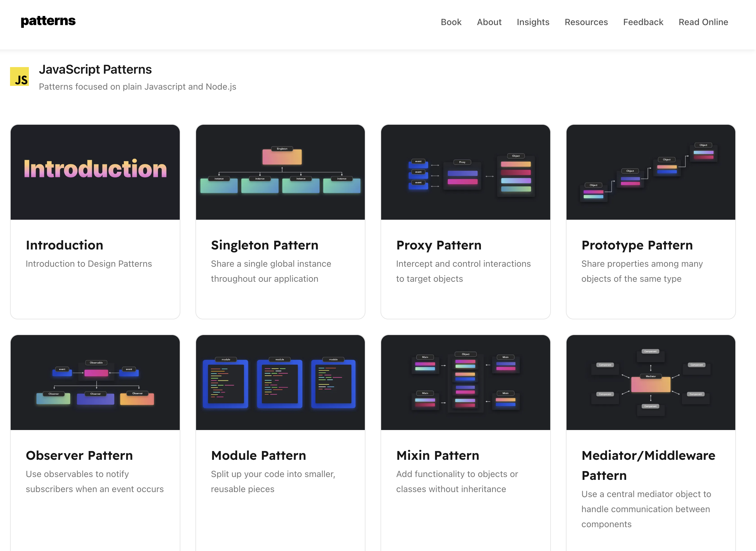Screen dimensions: 756x551
Task: Go to Insights in the navbar
Action: click(533, 22)
